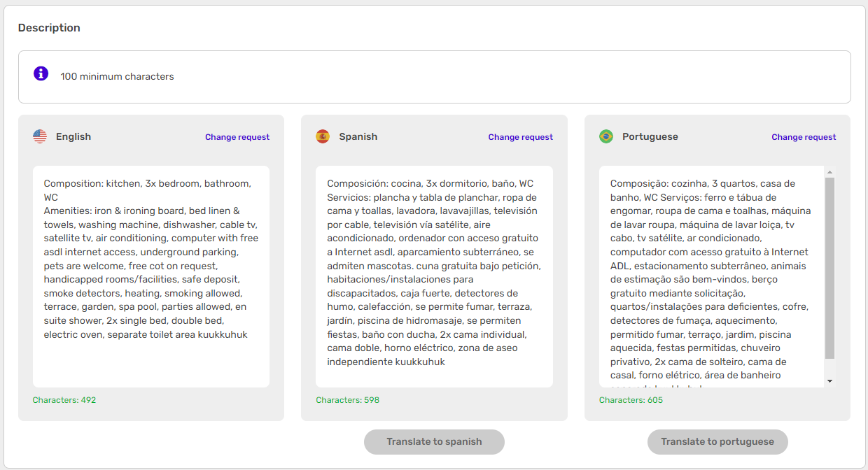Viewport: 868px width, 470px height.
Task: Click the Characters: 598 counter
Action: click(x=347, y=400)
